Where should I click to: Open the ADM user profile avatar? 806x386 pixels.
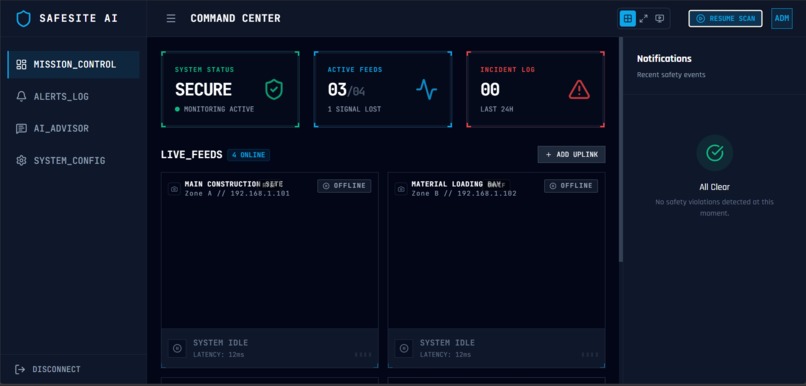click(x=782, y=19)
